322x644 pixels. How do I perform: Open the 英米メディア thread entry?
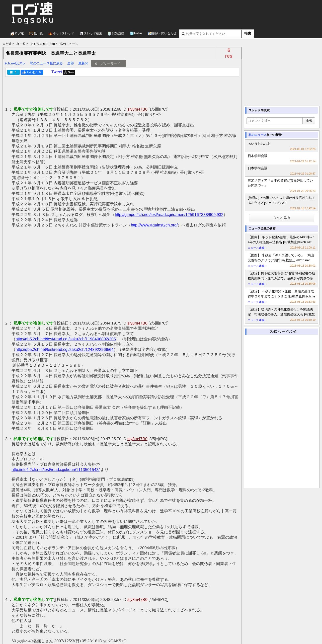tap(282, 185)
